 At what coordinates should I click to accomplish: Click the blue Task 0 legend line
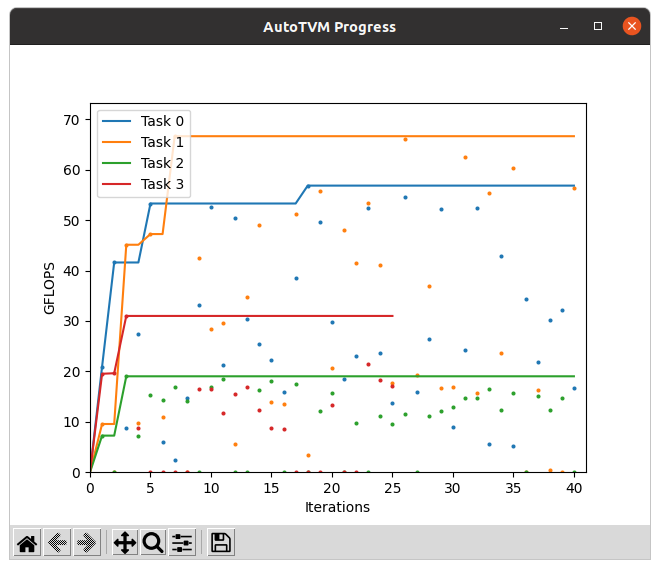click(x=117, y=121)
